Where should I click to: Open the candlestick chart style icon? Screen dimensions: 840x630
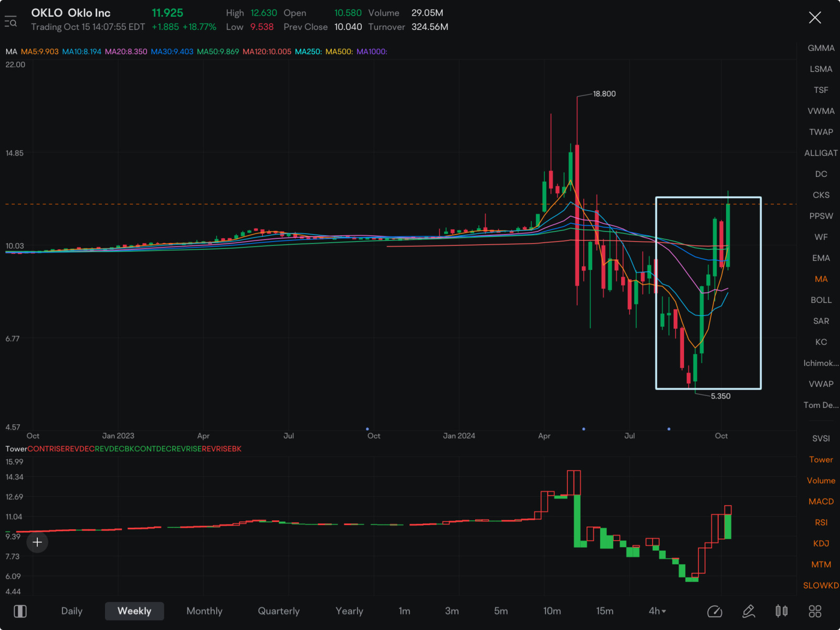point(782,611)
